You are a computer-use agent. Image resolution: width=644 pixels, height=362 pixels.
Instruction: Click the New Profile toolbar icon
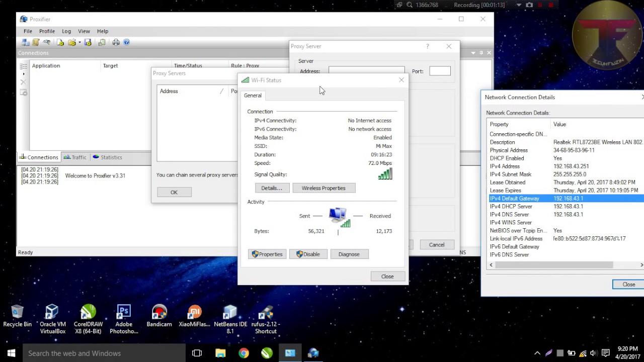click(60, 42)
